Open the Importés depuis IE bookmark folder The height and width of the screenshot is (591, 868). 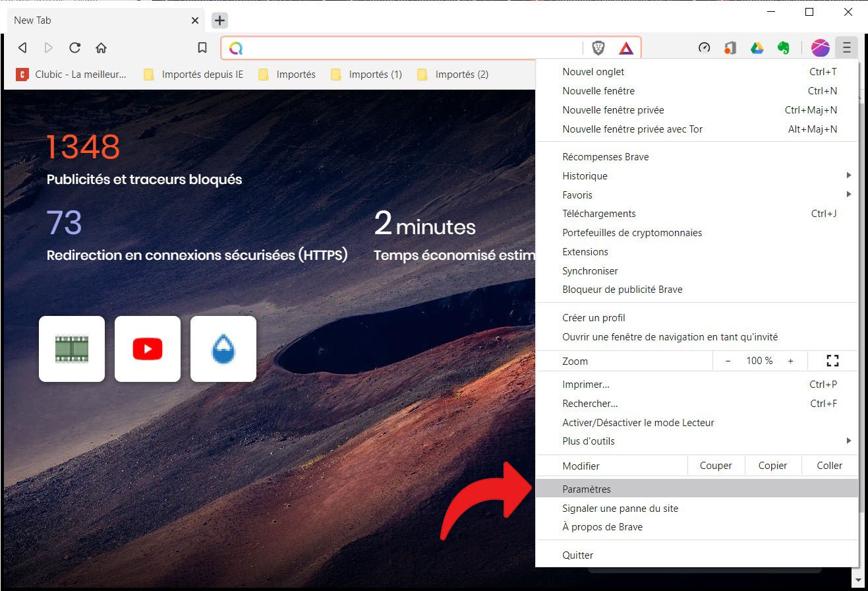click(193, 75)
